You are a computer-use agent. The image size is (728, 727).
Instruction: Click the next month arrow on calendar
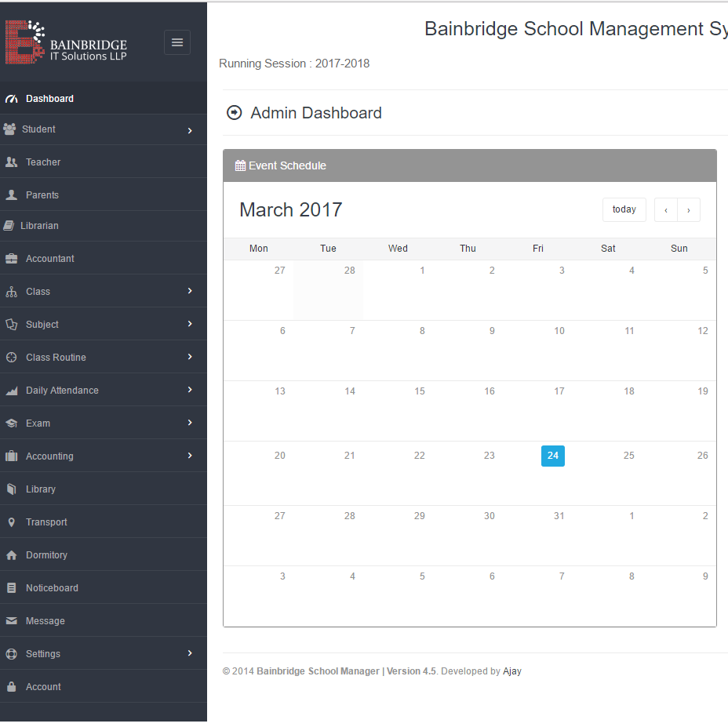click(x=688, y=209)
